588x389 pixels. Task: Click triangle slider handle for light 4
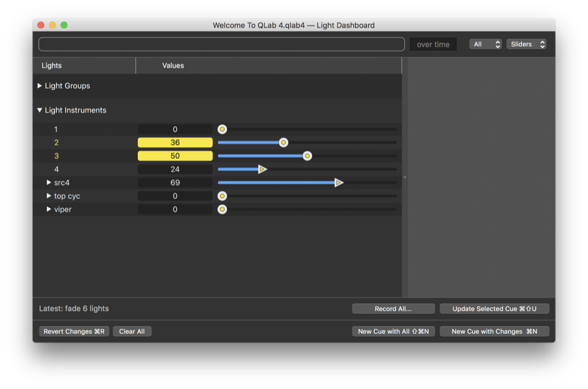tap(262, 169)
